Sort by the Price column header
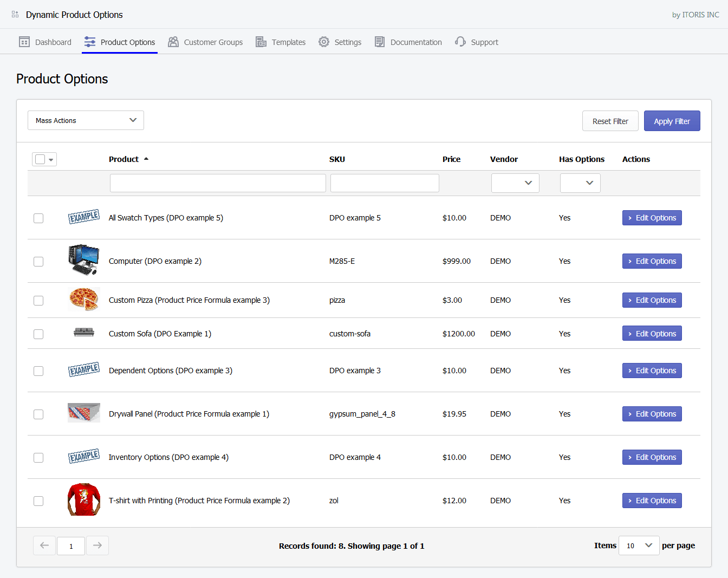The width and height of the screenshot is (728, 578). 451,159
